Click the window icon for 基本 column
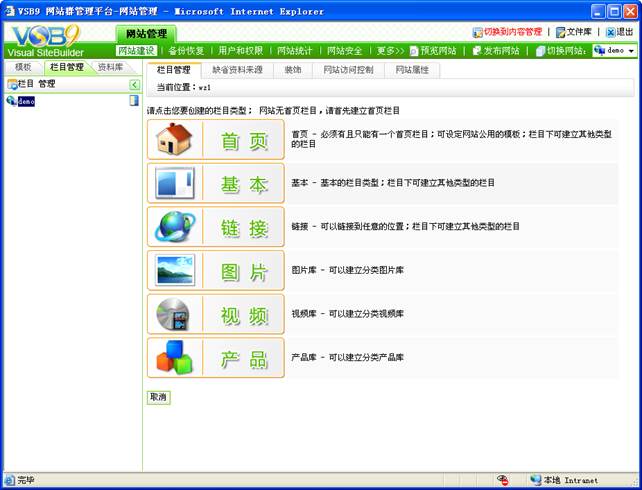The image size is (642, 490). coord(175,183)
